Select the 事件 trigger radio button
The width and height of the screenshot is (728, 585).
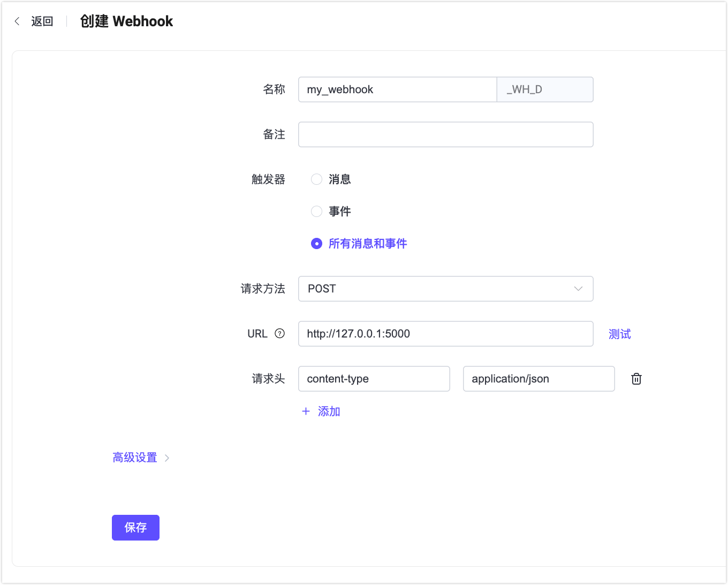click(316, 211)
